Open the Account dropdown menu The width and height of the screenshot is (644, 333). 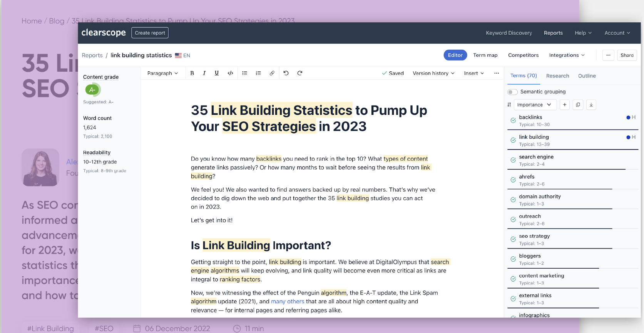(617, 33)
